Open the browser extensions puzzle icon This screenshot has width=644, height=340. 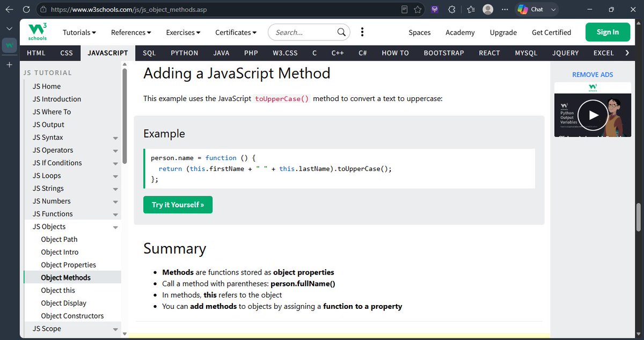pyautogui.click(x=451, y=10)
